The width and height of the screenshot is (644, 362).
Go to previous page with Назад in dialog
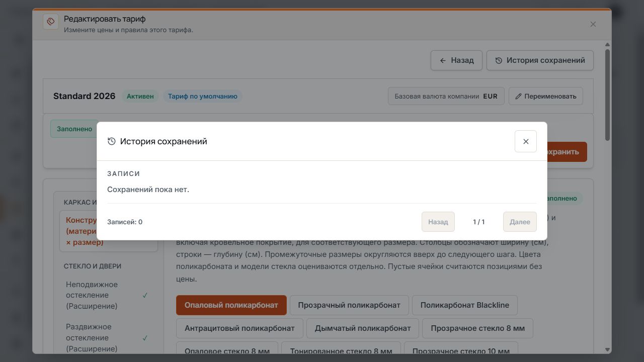438,222
